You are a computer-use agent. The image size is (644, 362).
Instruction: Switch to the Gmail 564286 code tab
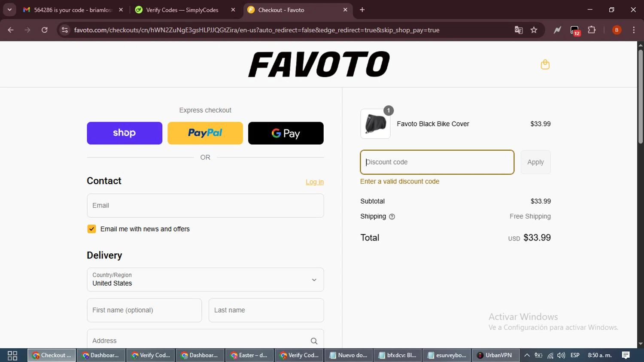pyautogui.click(x=73, y=10)
